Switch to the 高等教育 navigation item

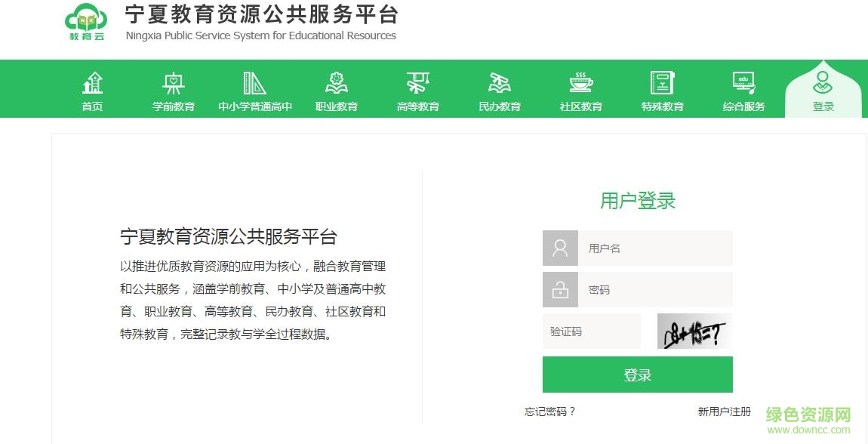tap(417, 106)
